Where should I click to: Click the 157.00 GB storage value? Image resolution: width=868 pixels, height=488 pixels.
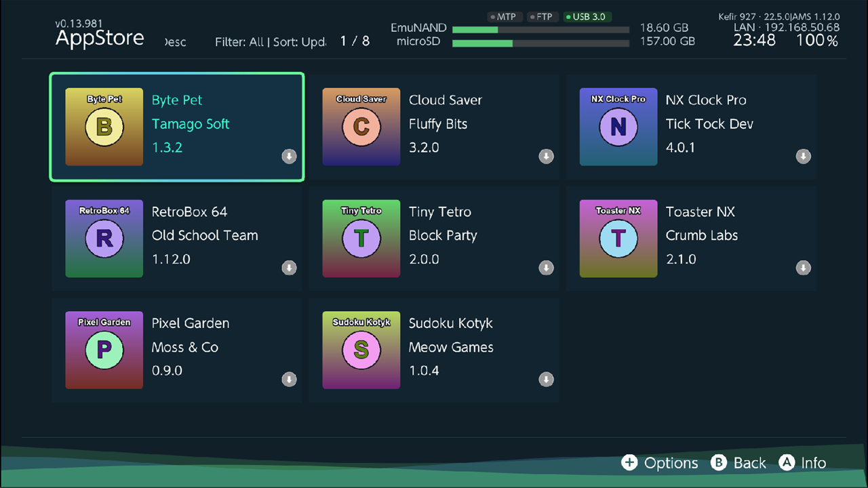point(668,41)
